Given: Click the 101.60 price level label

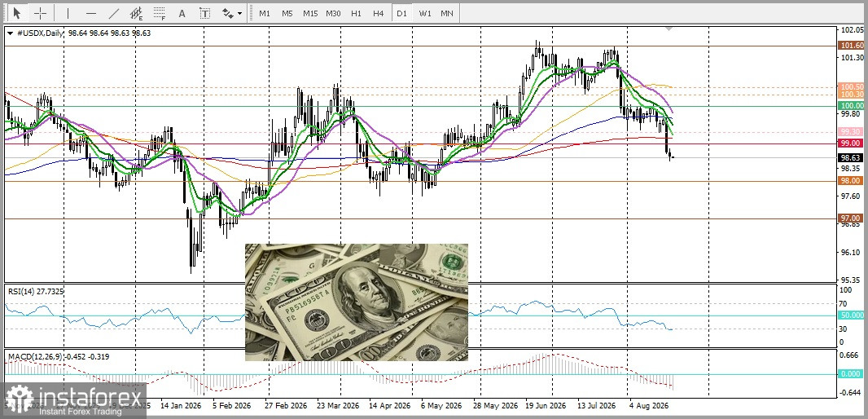Looking at the screenshot, I should pos(852,46).
